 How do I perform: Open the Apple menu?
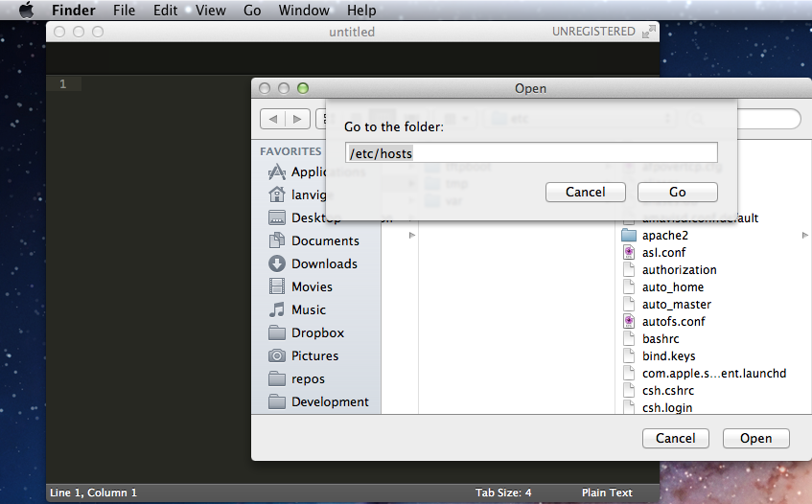pyautogui.click(x=27, y=10)
